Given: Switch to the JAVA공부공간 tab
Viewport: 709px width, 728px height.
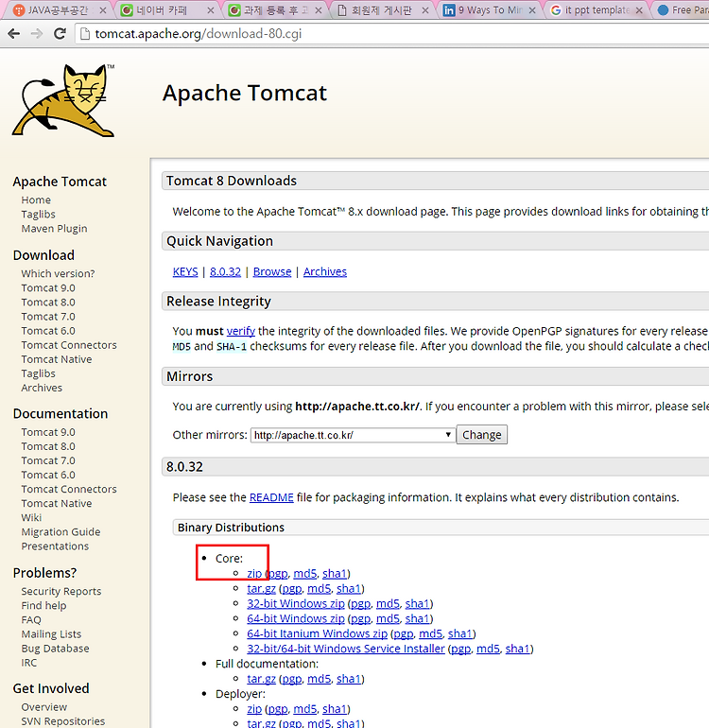Looking at the screenshot, I should pyautogui.click(x=58, y=10).
